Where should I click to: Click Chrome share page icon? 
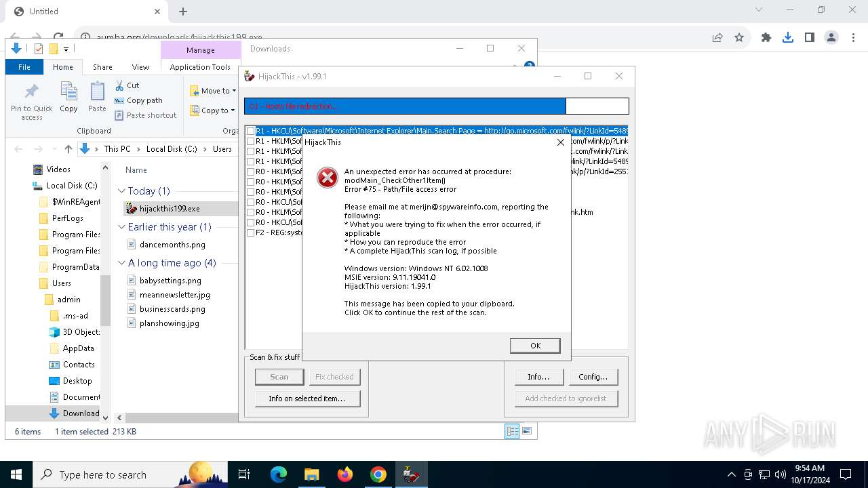point(717,38)
